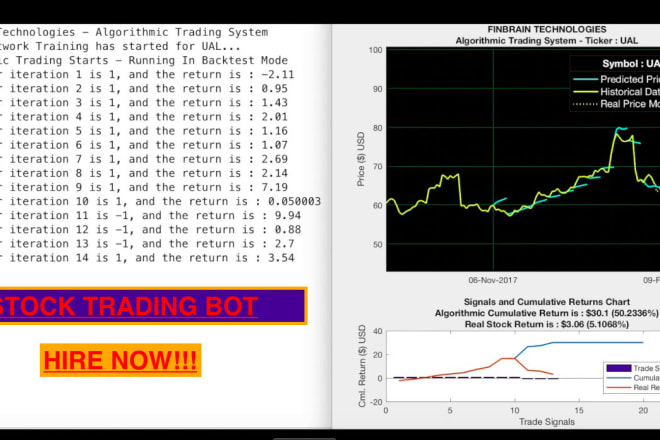Select console line for iteration 5 return 1.16
Image resolution: width=660 pixels, height=440 pixels.
(x=144, y=131)
